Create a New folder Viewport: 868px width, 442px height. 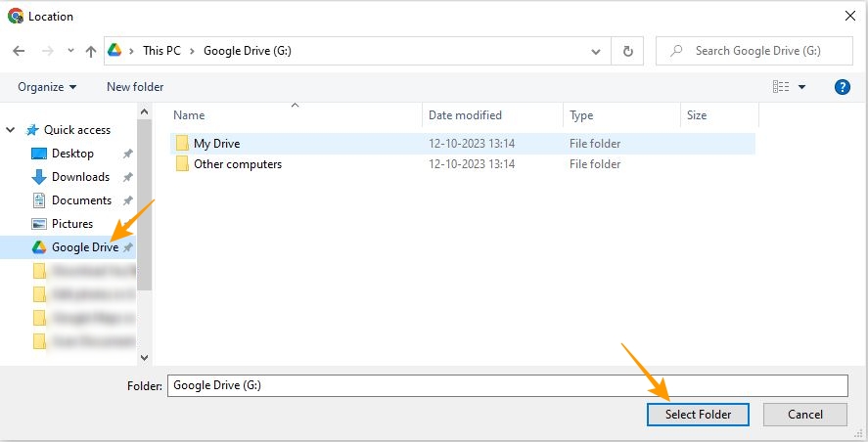(x=135, y=87)
